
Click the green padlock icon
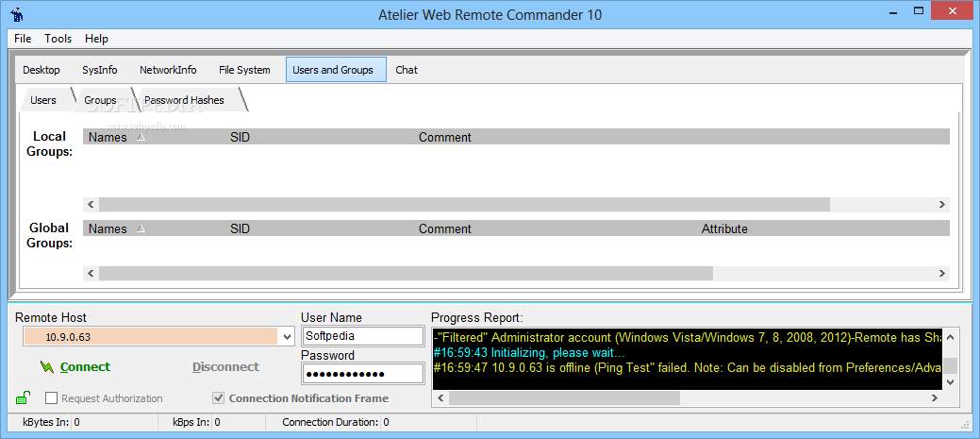click(23, 397)
